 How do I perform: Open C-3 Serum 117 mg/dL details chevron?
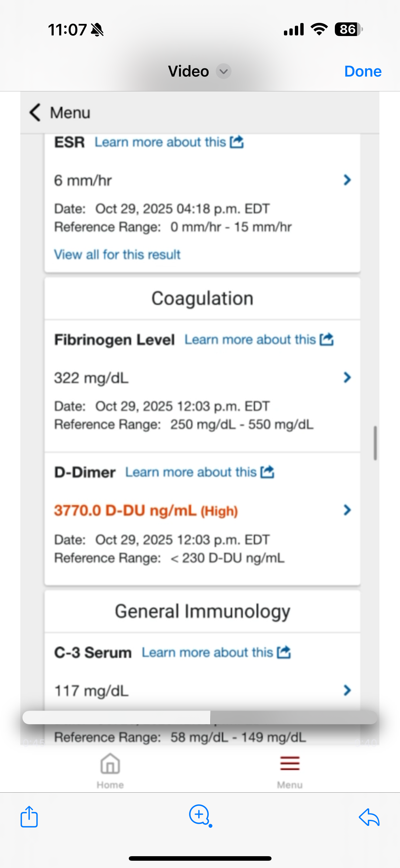[347, 690]
